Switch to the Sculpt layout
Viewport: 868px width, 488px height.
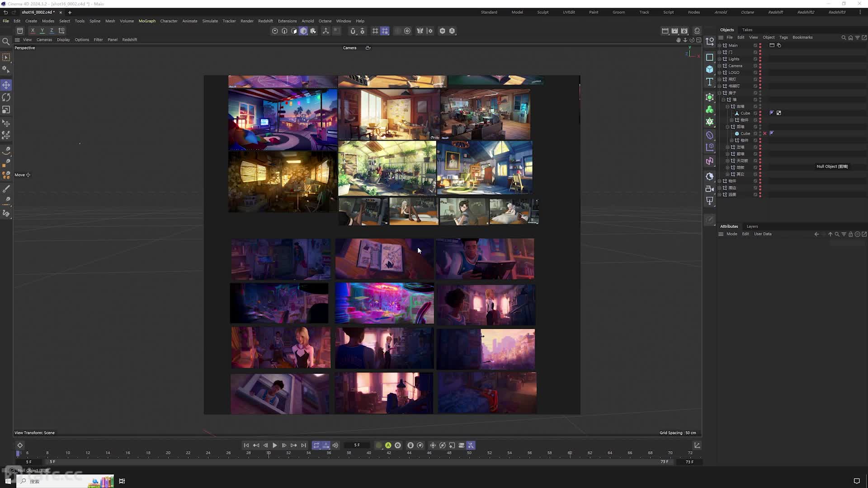coord(543,12)
